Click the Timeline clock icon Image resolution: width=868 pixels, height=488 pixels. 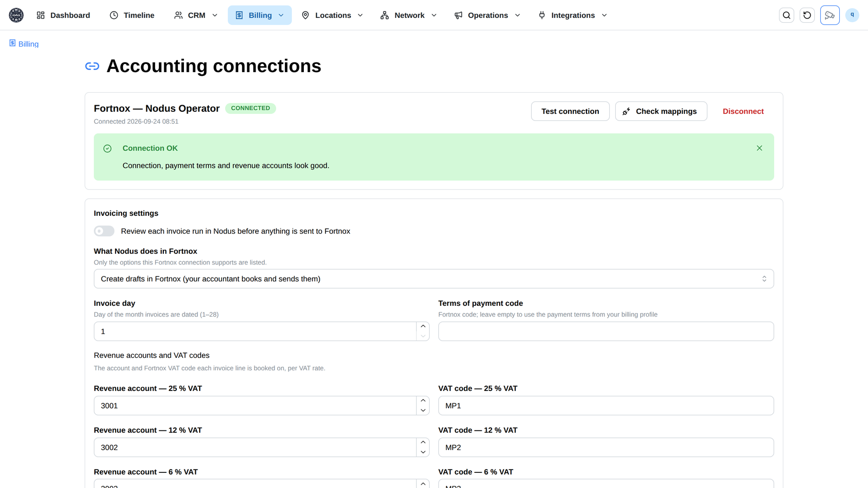coord(114,15)
